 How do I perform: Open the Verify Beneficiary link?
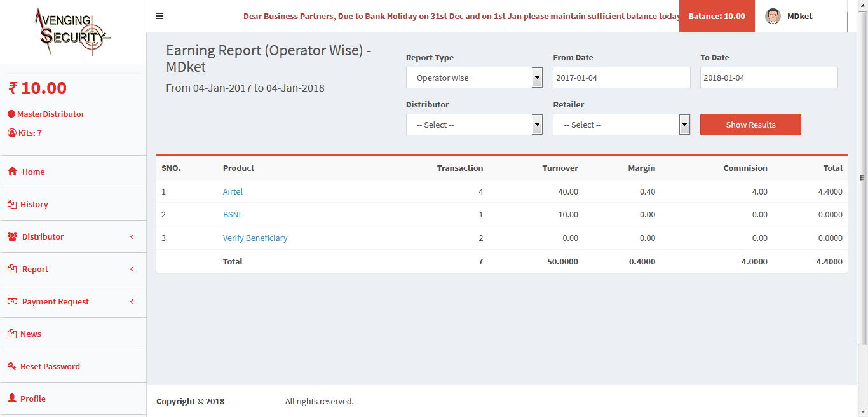pos(255,238)
